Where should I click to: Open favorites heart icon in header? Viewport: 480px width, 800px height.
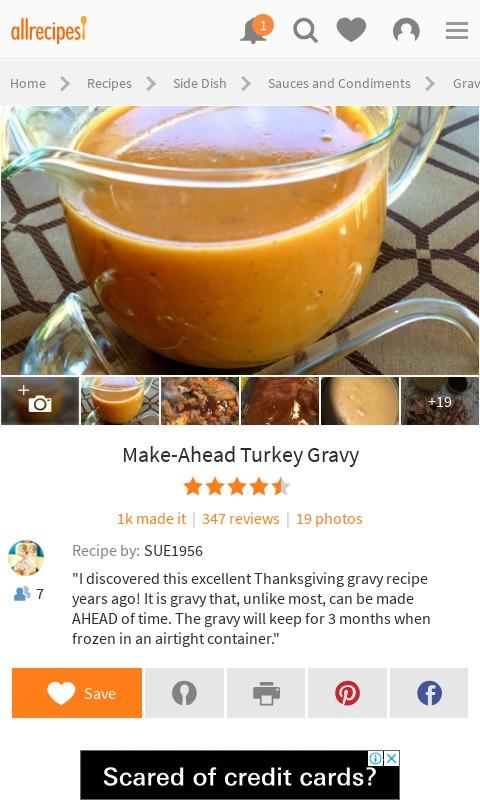coord(351,30)
